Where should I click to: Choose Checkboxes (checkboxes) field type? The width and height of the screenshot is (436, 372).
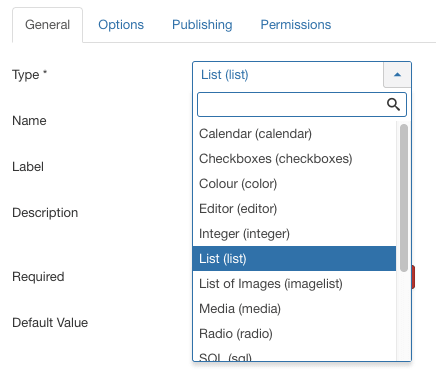tap(294, 159)
